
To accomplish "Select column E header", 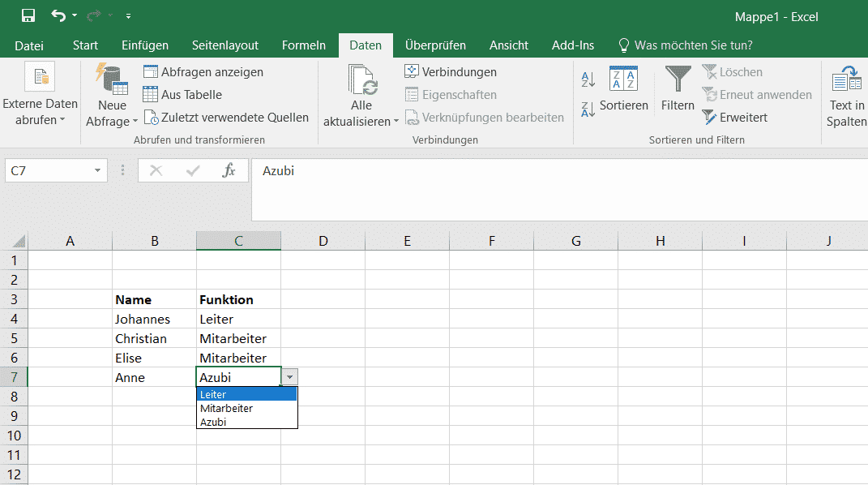I will [407, 241].
